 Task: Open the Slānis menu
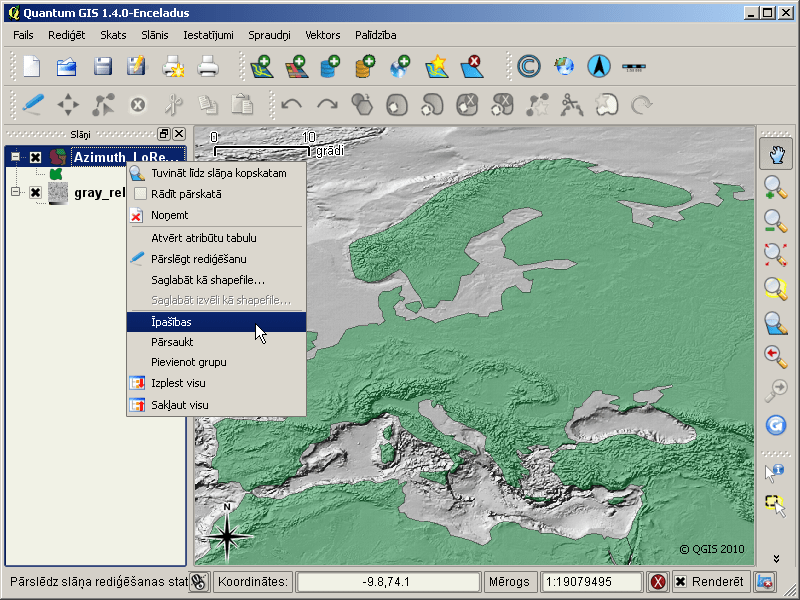coord(155,35)
